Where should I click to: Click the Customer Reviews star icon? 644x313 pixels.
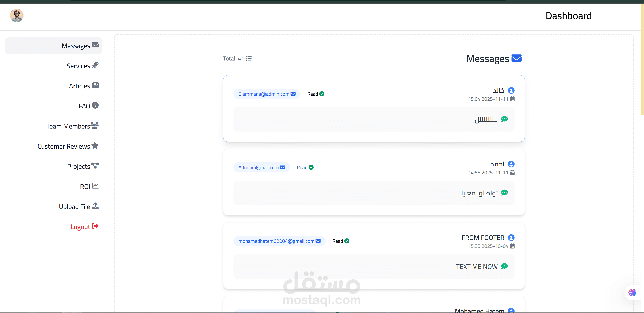pos(95,146)
